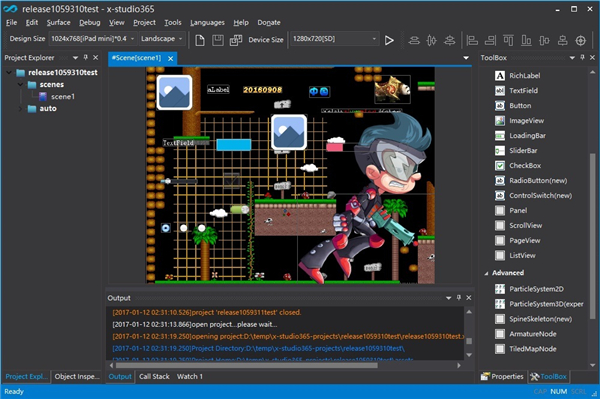Expand the auto folder
600x399 pixels.
[x=20, y=109]
